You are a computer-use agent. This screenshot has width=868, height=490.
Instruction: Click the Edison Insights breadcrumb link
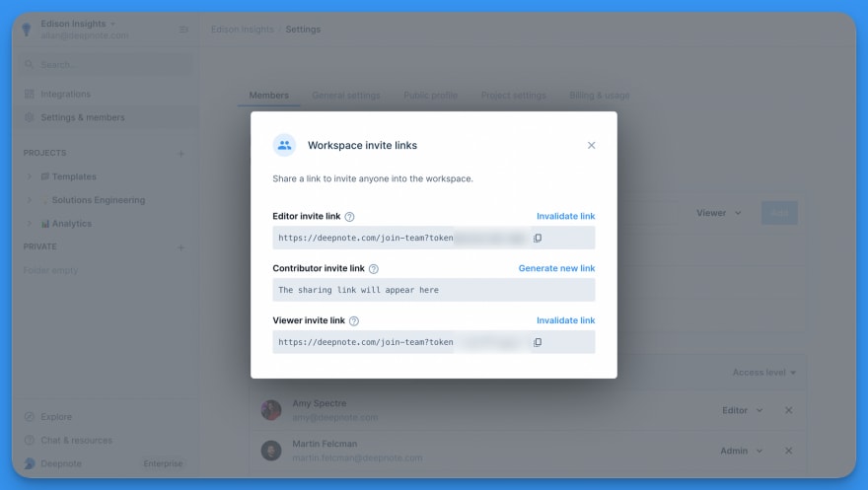click(243, 30)
